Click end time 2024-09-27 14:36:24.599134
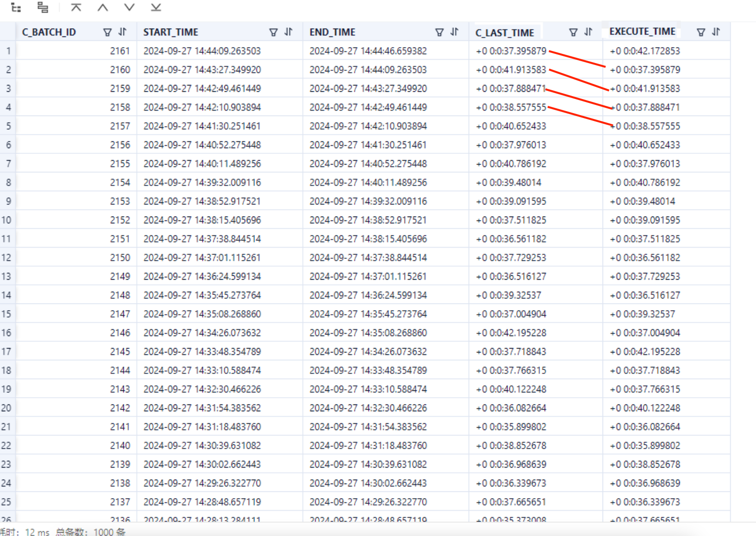Screen dimensions: 756x536 (x=368, y=295)
